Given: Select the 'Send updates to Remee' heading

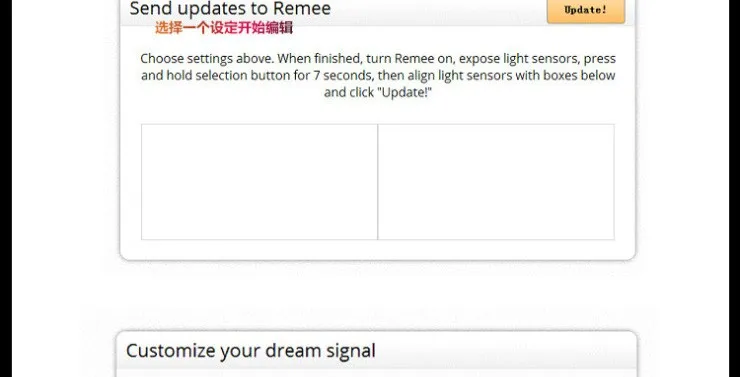Looking at the screenshot, I should 230,8.
